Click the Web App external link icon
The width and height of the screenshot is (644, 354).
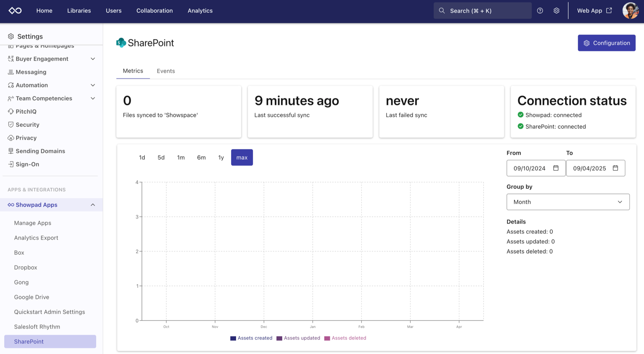click(609, 10)
